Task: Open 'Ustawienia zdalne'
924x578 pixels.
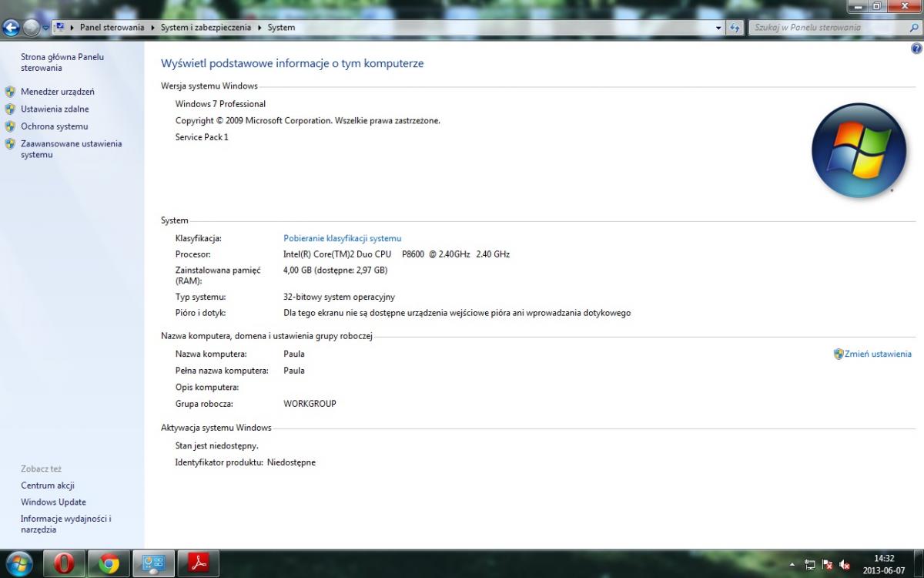Action: 55,109
